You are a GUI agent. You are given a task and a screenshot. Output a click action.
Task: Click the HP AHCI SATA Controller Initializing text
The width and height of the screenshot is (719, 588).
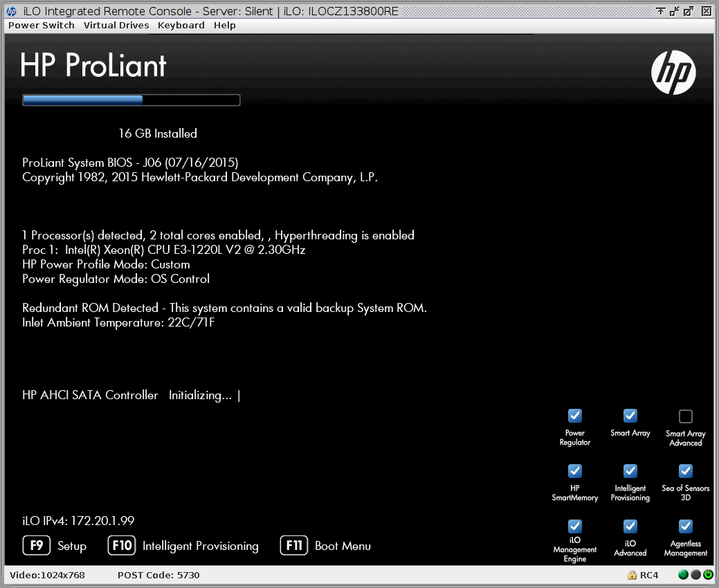coord(131,395)
